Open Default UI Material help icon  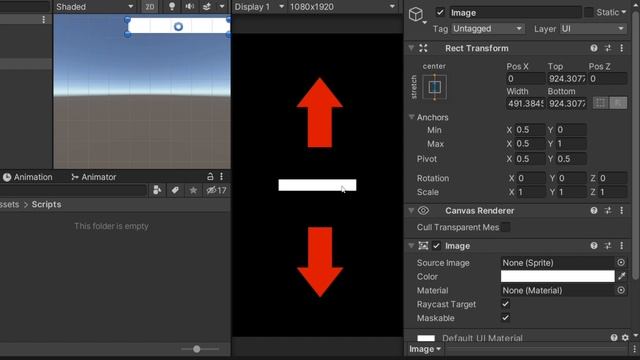click(x=614, y=338)
